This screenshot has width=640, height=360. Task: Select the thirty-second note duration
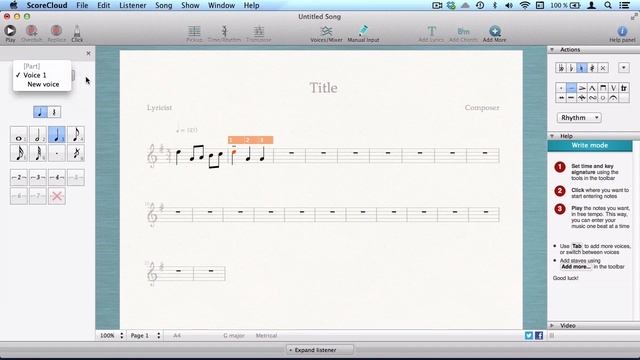38,153
